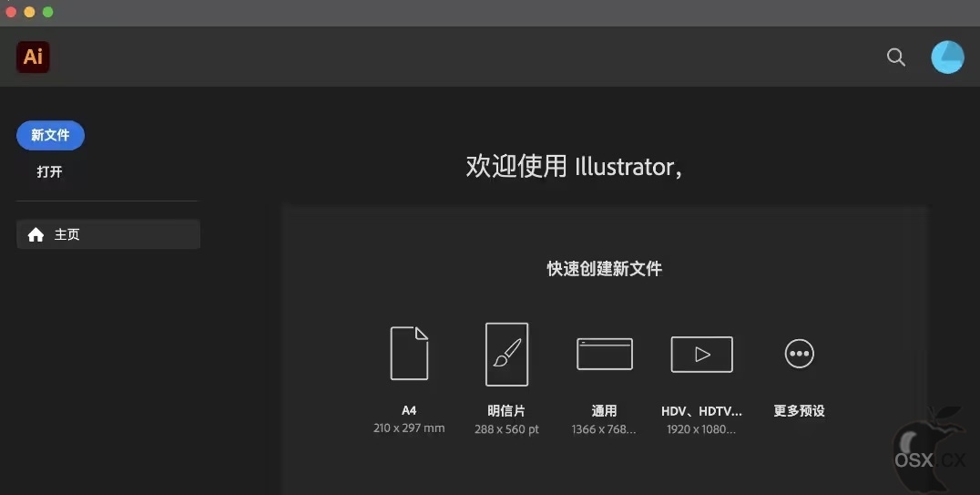980x495 pixels.
Task: Choose the 明信片 brush preset icon
Action: (507, 355)
